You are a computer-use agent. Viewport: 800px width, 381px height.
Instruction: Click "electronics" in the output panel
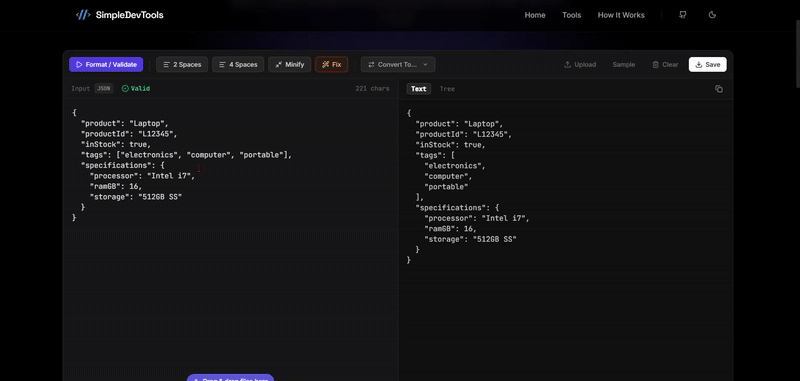point(455,165)
